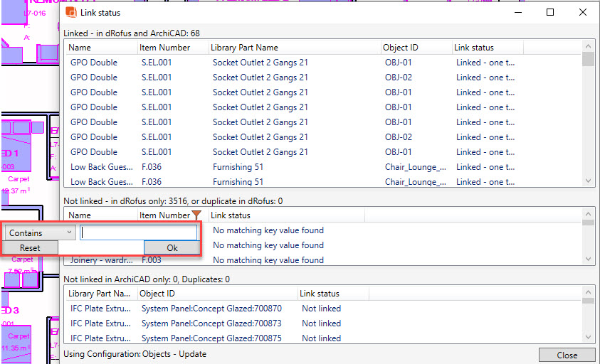Minimize the Link status window
The height and width of the screenshot is (364, 600).
(517, 12)
